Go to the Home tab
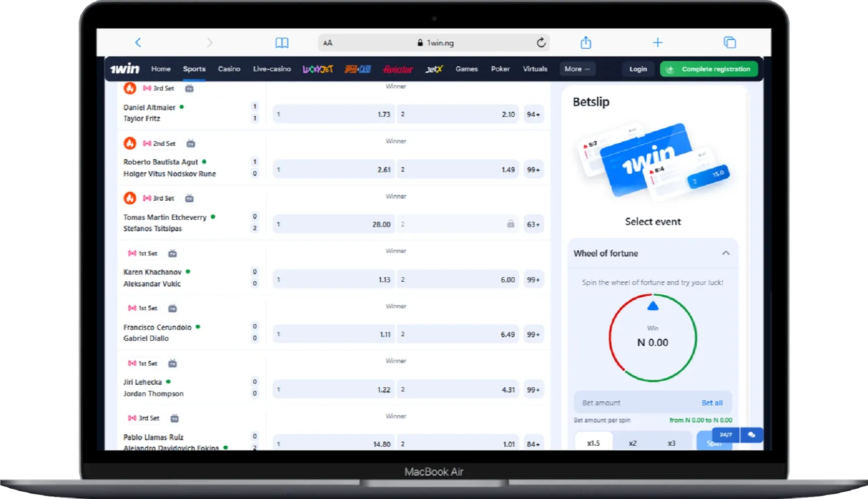 pos(161,69)
